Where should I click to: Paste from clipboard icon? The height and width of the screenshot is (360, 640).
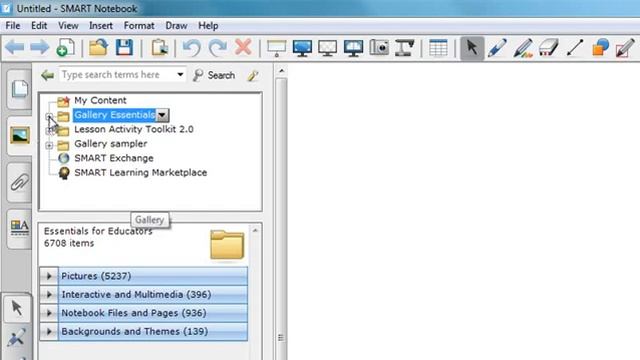coord(160,47)
